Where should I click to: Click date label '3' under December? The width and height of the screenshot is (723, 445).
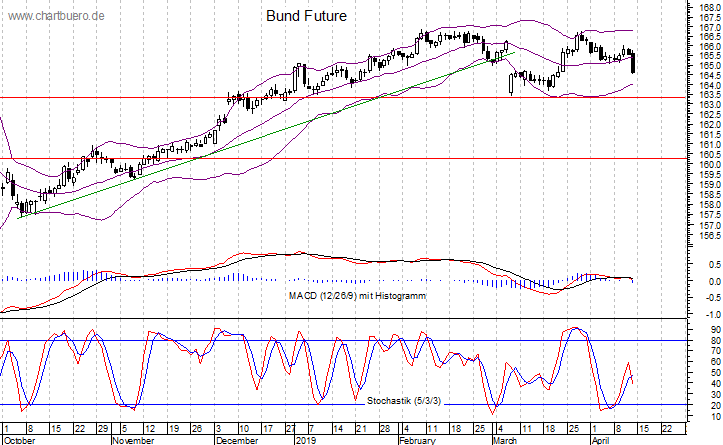pos(219,429)
